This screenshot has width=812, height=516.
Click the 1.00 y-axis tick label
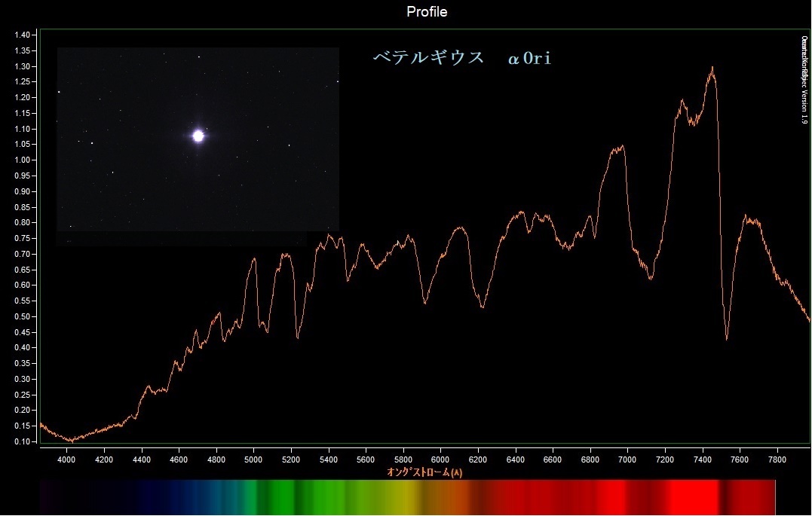pyautogui.click(x=23, y=160)
